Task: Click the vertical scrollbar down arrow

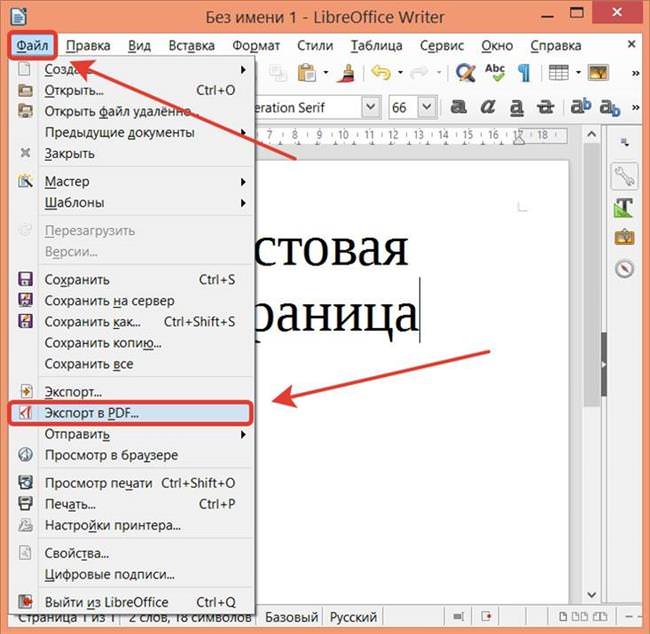Action: (592, 595)
